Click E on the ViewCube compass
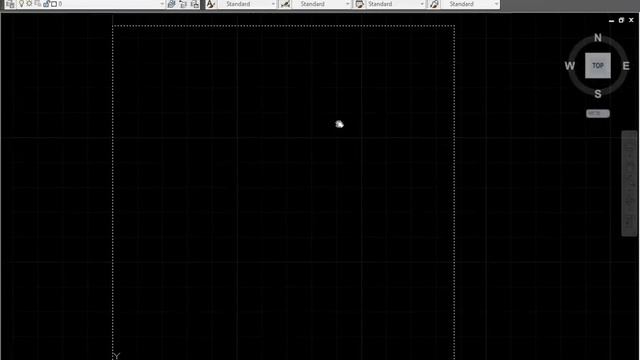Screen dimensions: 640x360 tap(626, 66)
